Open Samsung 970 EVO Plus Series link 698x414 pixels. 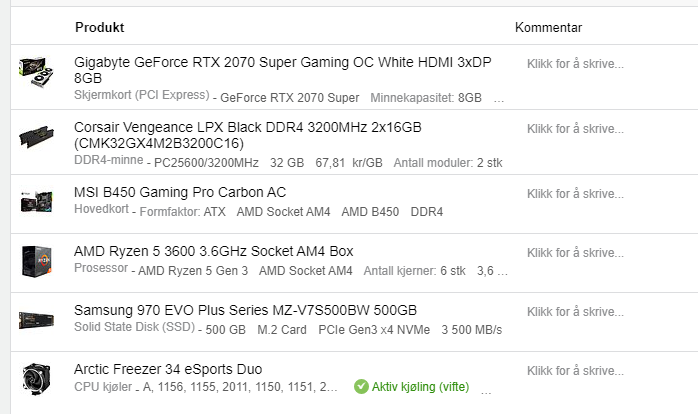click(x=245, y=310)
